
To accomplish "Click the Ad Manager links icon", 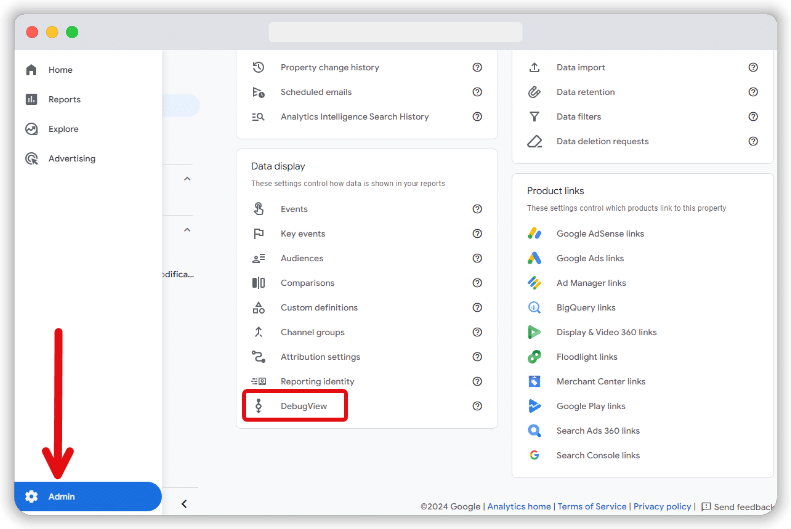I will click(534, 283).
